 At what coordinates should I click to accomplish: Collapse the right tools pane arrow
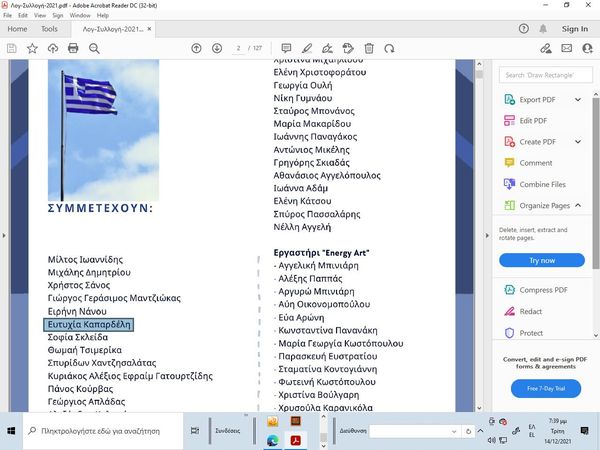[487, 235]
